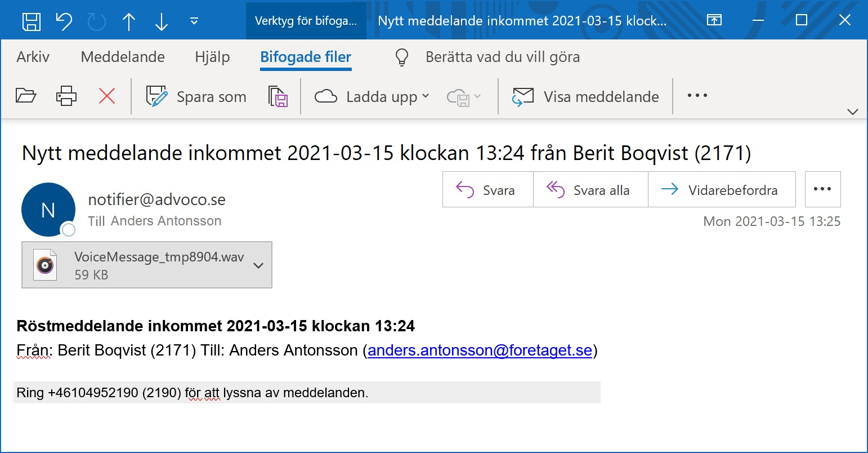868x453 pixels.
Task: Open the Arkiv menu
Action: 33,57
